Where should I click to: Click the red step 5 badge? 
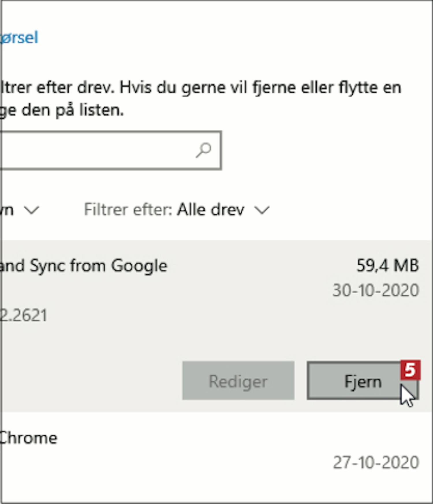410,370
